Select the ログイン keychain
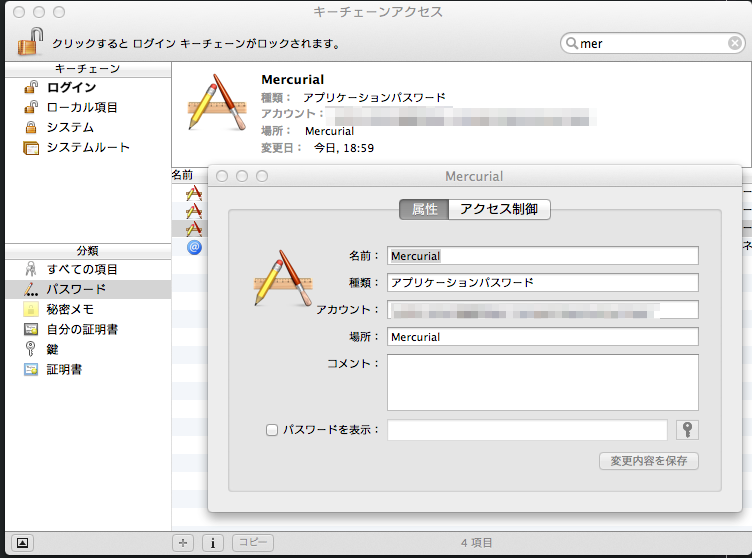Screen dimensions: 752x558 88,87
